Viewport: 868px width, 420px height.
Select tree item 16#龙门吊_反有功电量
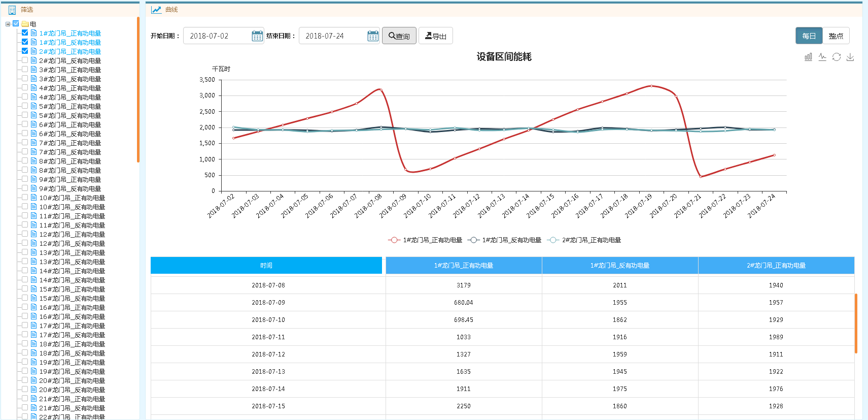pos(72,316)
